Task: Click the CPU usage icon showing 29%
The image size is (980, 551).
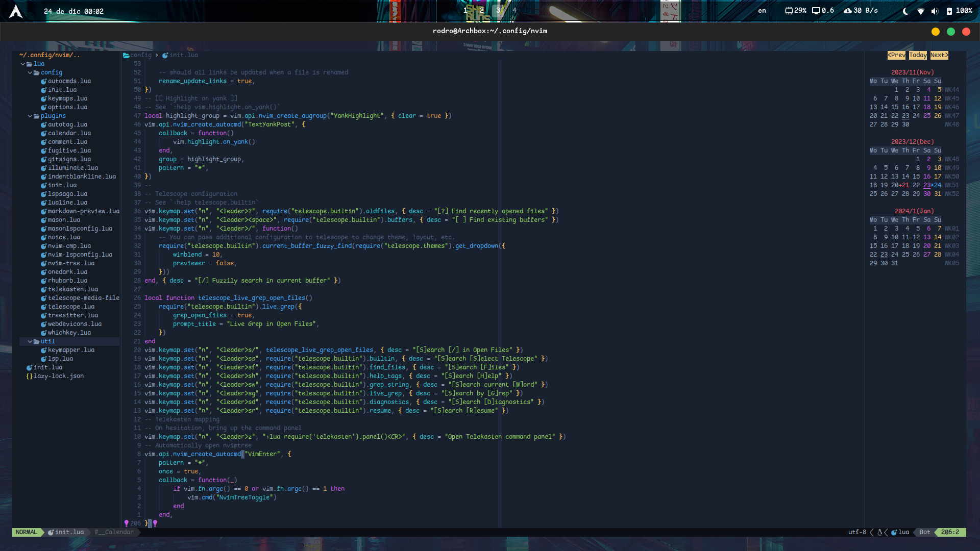Action: pos(789,11)
